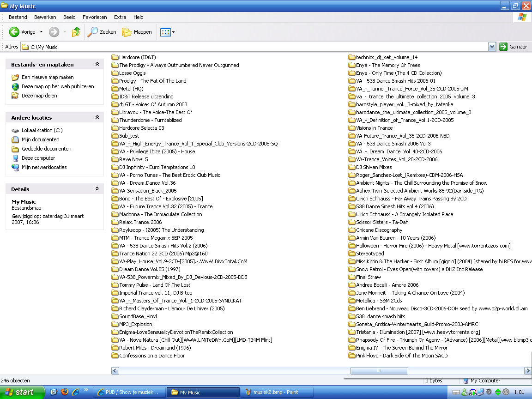
Task: Select 'Andrea Bocelli - Amore 2006' folder name
Action: (387, 285)
